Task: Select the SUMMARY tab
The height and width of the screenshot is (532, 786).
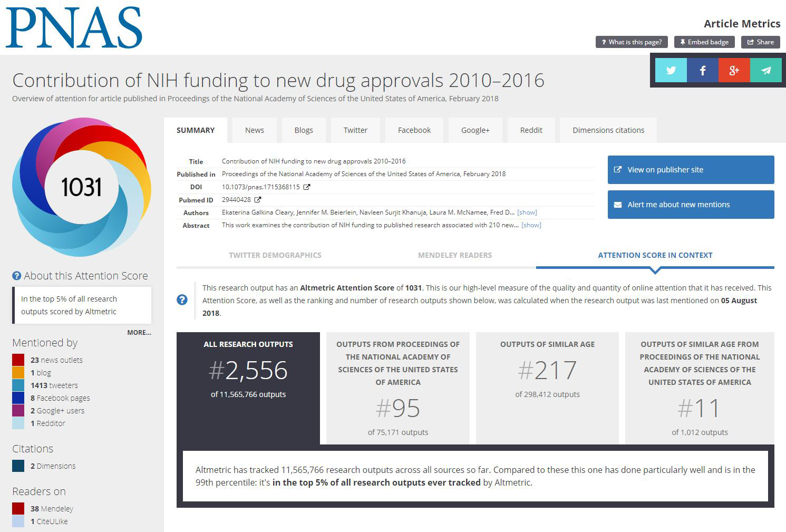Action: [196, 130]
